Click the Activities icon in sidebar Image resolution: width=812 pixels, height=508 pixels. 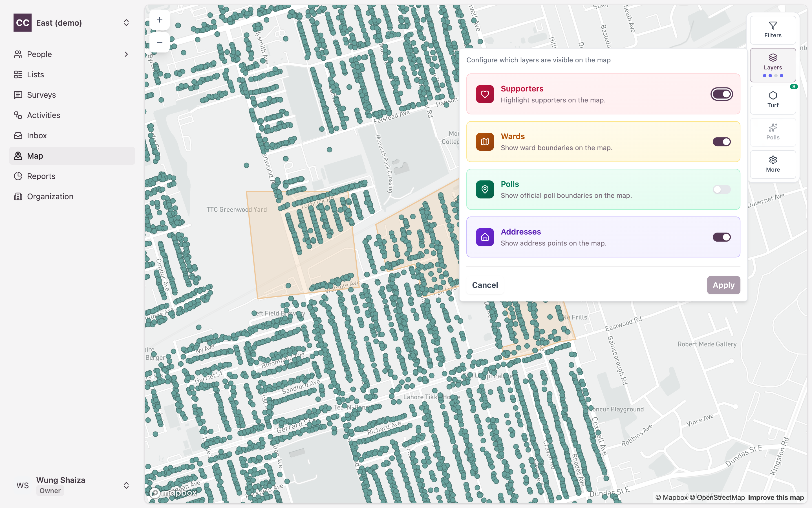(x=18, y=115)
